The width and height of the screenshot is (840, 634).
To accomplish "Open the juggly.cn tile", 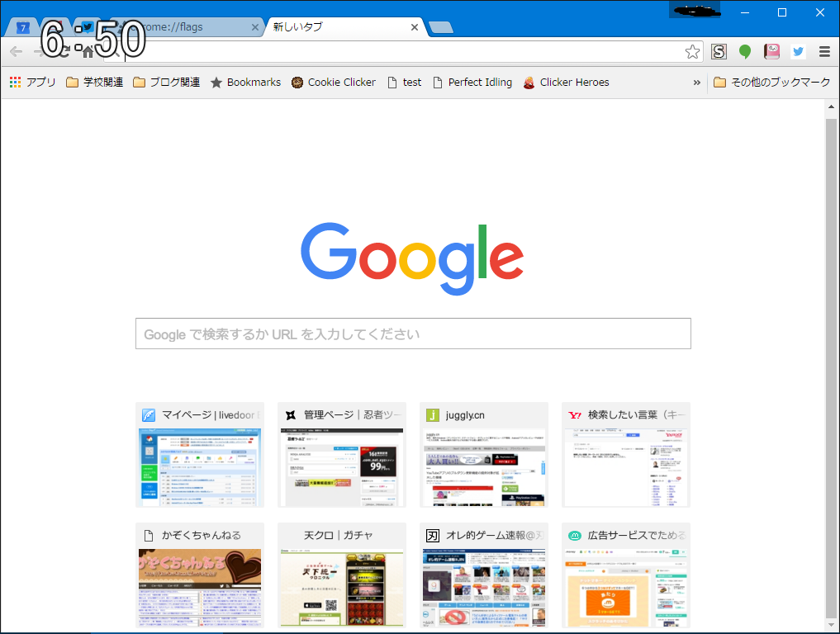I will tap(484, 454).
